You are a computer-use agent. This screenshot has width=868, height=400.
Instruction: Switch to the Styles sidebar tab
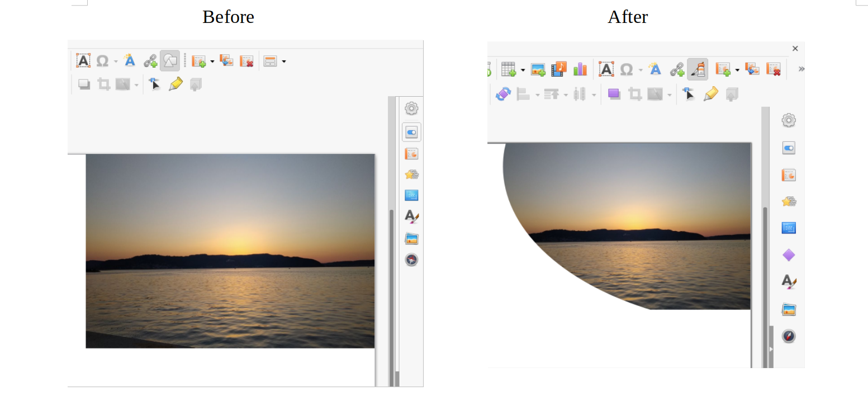pos(789,283)
